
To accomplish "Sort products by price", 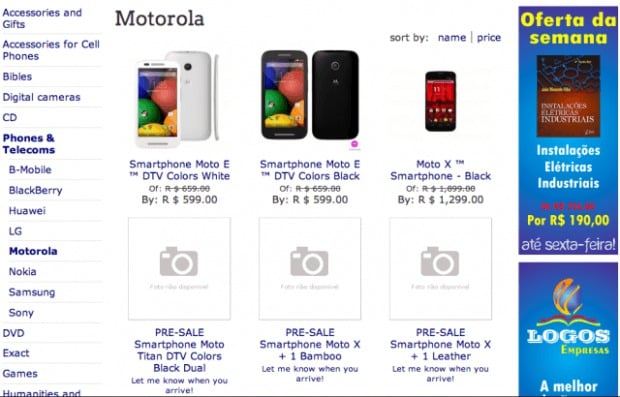I will point(489,38).
